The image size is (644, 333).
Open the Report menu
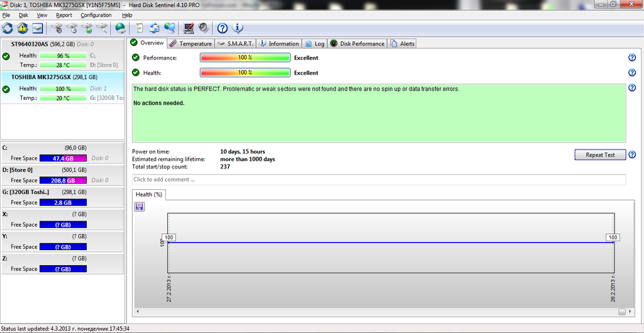[64, 15]
